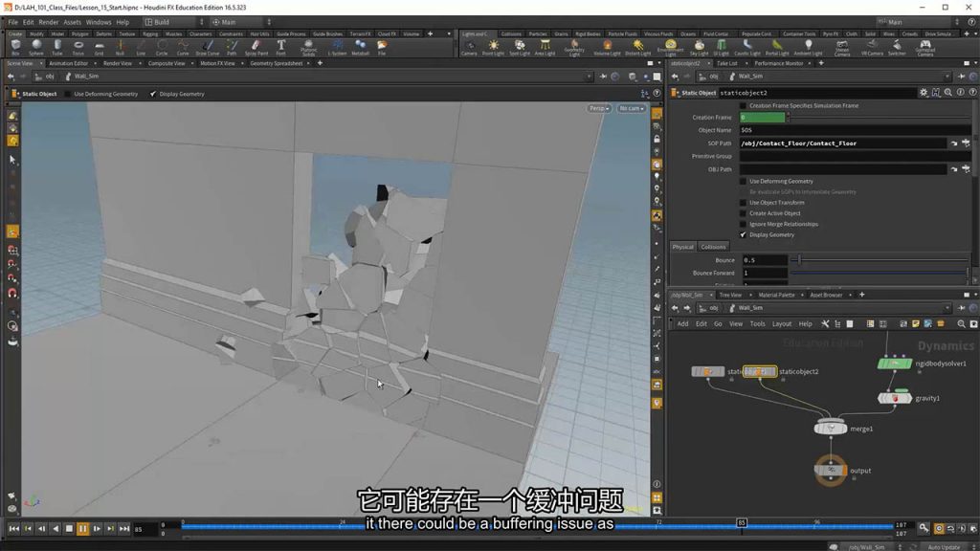This screenshot has width=980, height=551.
Task: Open the Windows menu
Action: tap(99, 22)
